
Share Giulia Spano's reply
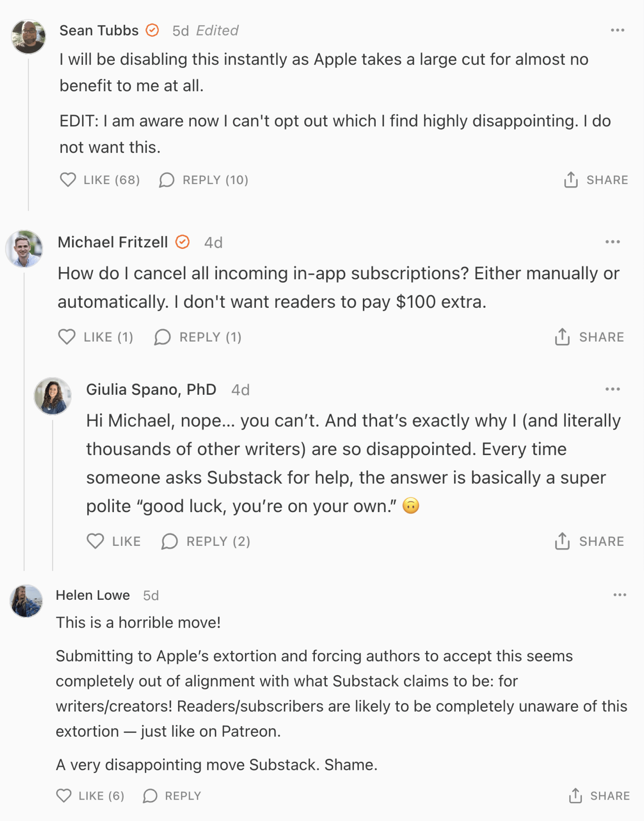tap(589, 541)
